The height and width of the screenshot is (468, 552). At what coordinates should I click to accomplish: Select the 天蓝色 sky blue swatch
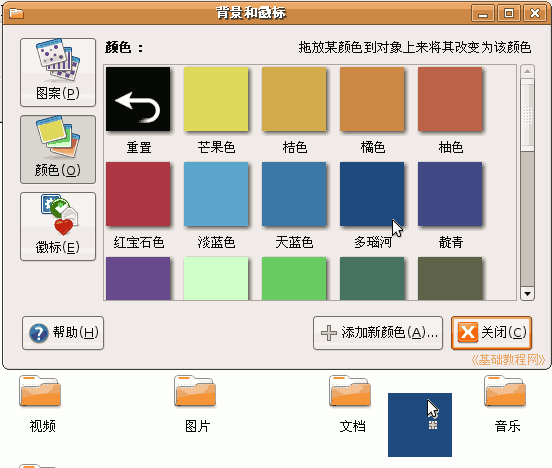294,194
